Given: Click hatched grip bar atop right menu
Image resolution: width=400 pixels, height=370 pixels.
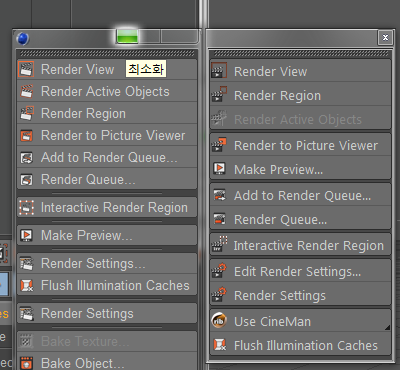Looking at the screenshot, I should (x=301, y=54).
